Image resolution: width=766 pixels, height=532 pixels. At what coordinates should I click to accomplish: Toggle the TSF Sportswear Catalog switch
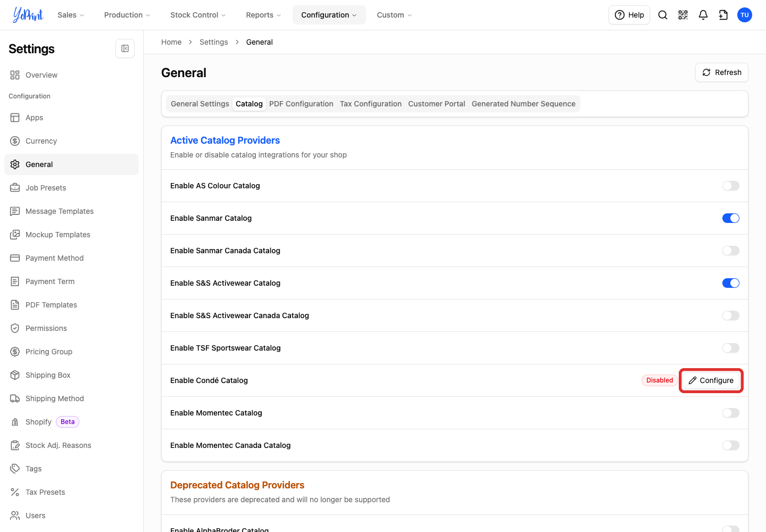tap(731, 348)
